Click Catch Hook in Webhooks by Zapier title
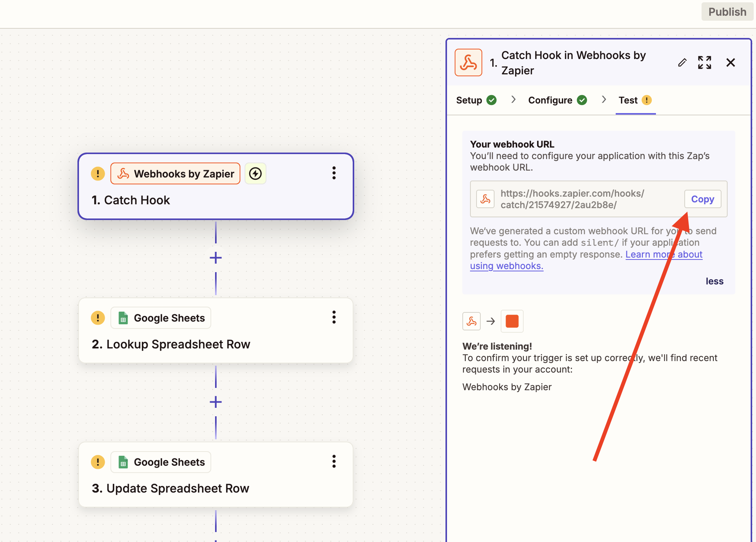The width and height of the screenshot is (756, 542). 574,62
